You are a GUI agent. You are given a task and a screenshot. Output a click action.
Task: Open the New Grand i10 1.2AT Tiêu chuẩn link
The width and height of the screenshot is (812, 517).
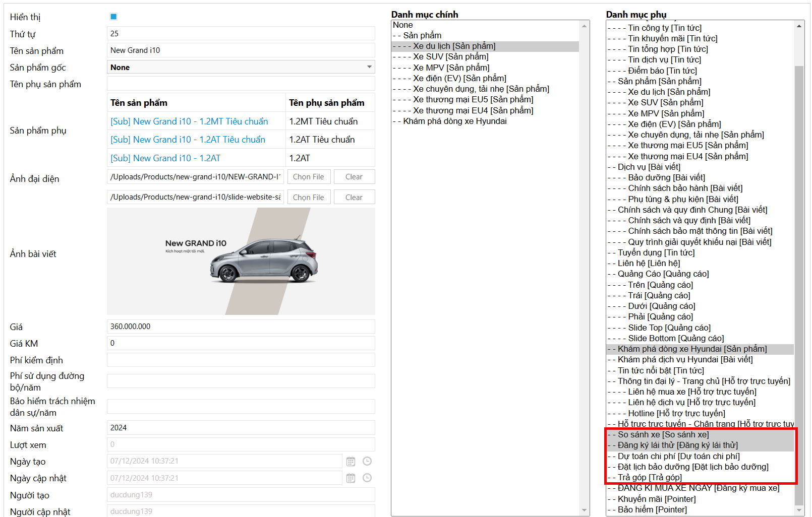(188, 140)
